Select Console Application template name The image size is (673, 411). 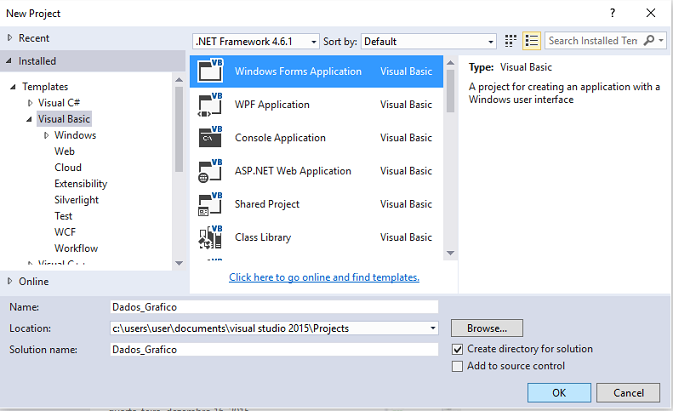click(280, 137)
